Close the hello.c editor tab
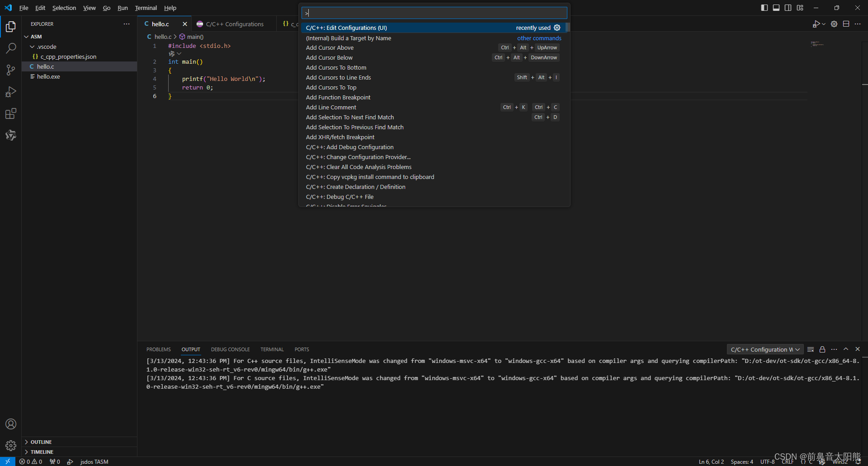This screenshot has width=868, height=466. click(x=184, y=24)
